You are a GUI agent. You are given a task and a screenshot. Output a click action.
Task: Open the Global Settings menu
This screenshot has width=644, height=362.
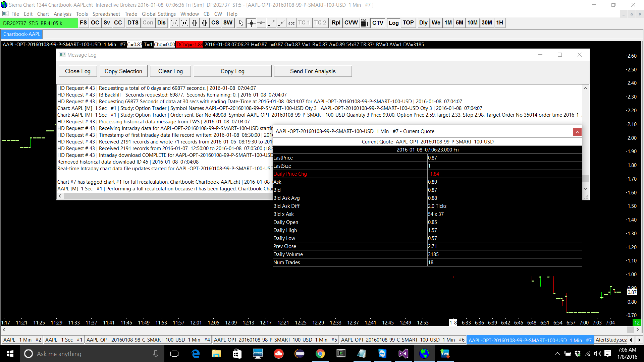click(x=159, y=14)
